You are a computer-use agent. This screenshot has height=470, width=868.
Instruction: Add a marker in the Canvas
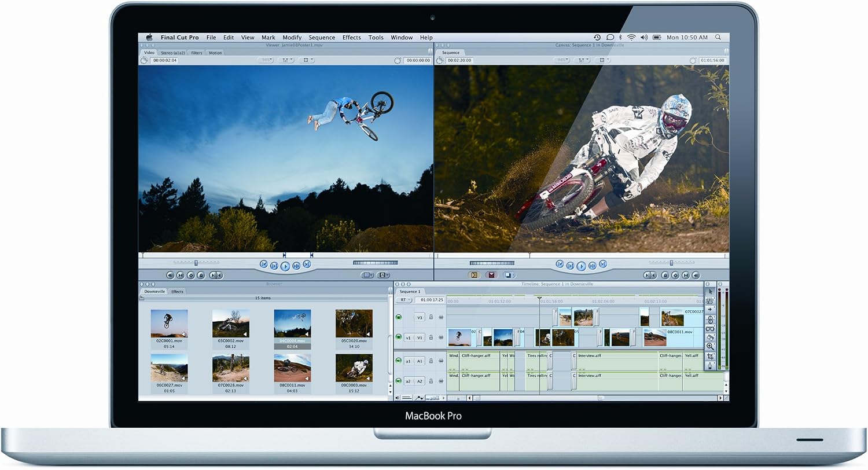tap(665, 275)
